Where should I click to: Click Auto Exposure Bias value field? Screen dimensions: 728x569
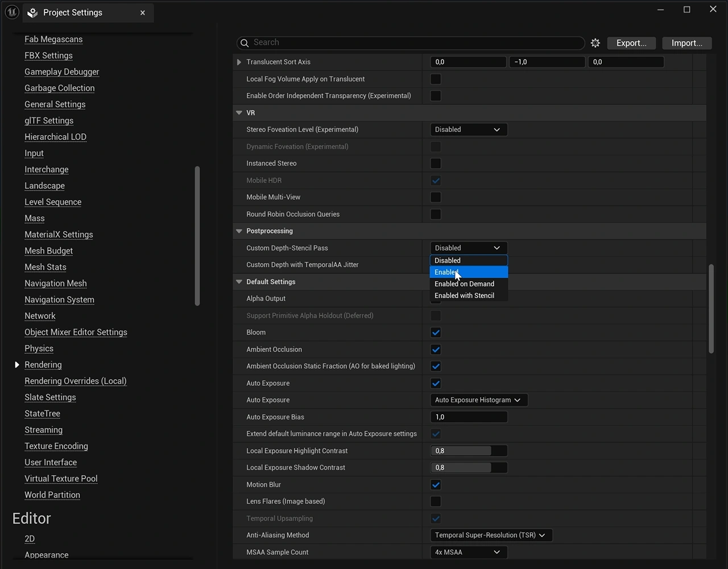click(x=469, y=417)
